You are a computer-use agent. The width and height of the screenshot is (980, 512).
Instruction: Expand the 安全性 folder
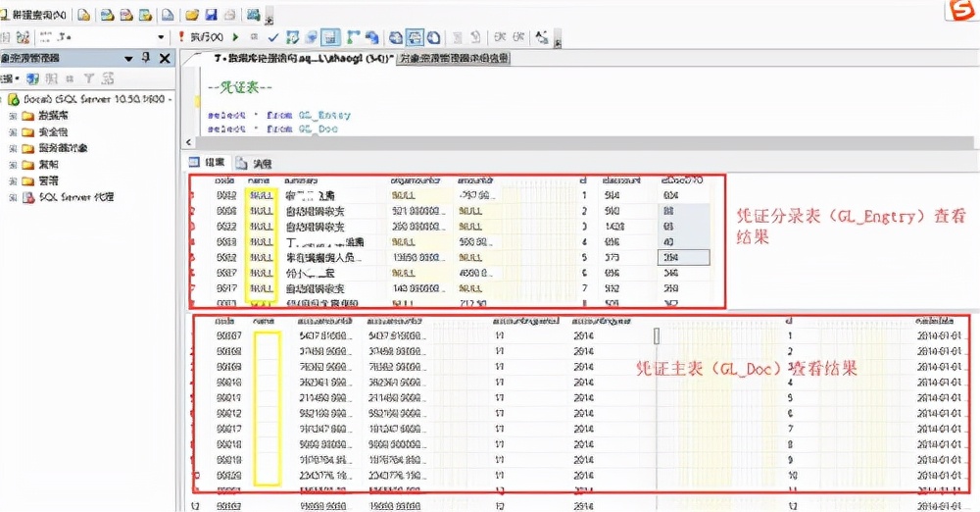pyautogui.click(x=13, y=132)
